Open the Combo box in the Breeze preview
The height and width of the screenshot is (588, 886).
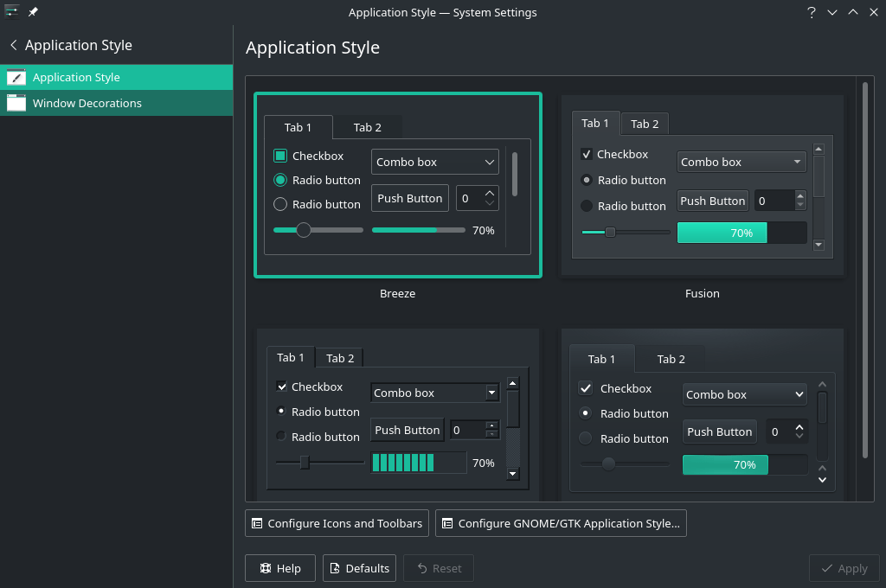(435, 162)
